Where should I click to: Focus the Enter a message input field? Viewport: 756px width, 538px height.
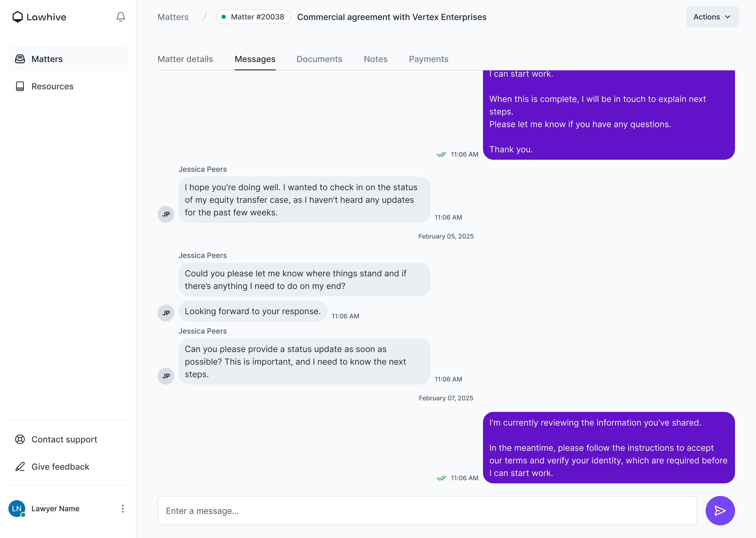point(427,510)
